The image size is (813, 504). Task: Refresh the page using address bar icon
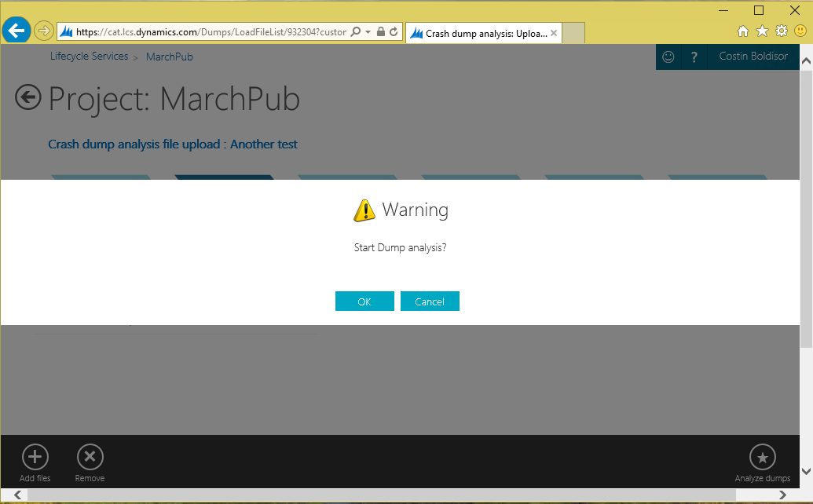[394, 32]
